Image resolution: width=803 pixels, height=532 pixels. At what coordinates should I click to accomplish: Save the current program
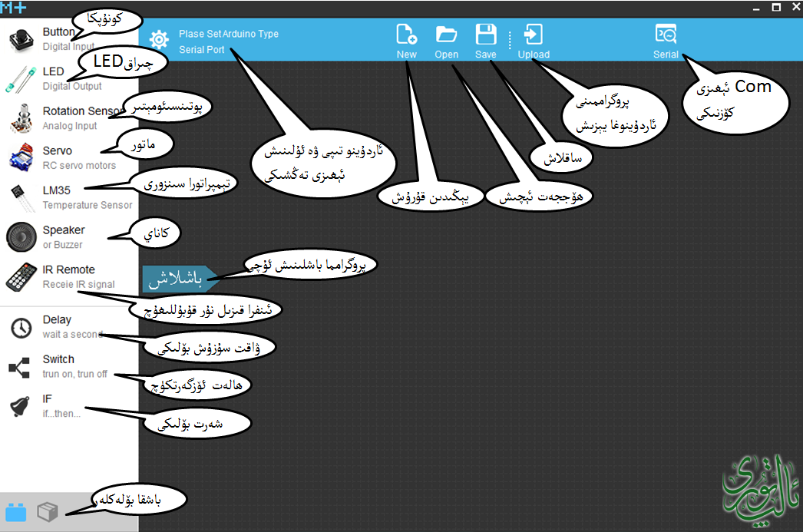tap(485, 41)
